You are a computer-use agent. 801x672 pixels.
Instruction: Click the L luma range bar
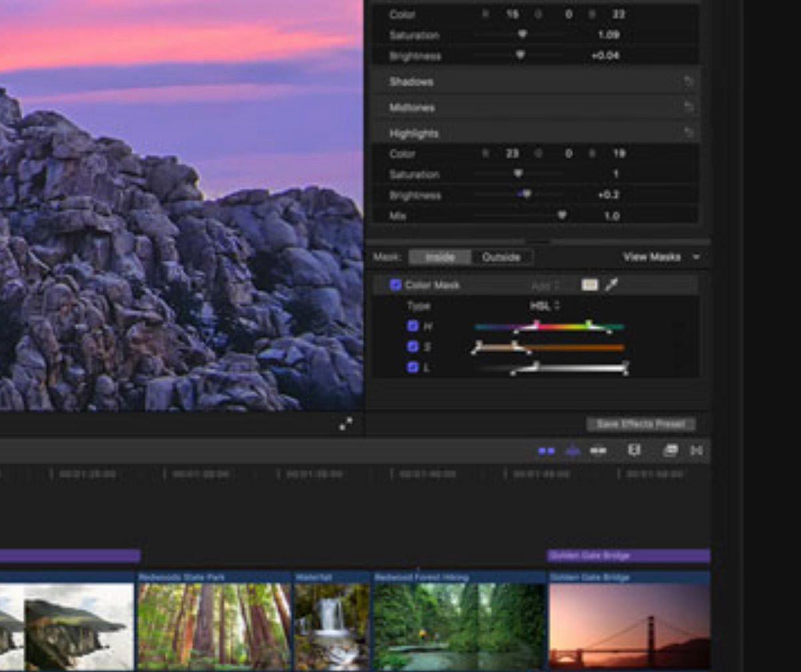click(549, 368)
